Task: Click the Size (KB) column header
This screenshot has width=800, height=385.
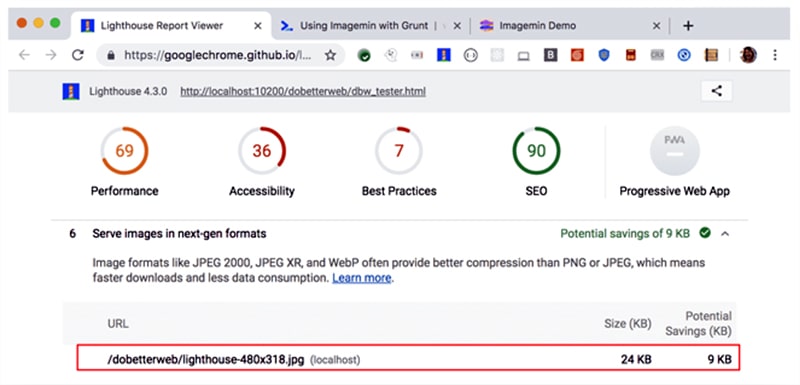Action: pyautogui.click(x=627, y=324)
